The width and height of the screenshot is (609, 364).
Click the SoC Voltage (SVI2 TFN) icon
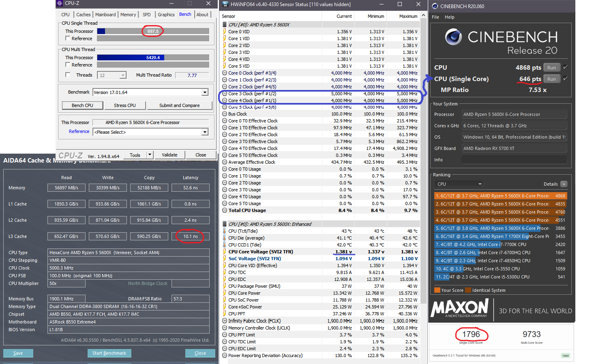(225, 259)
